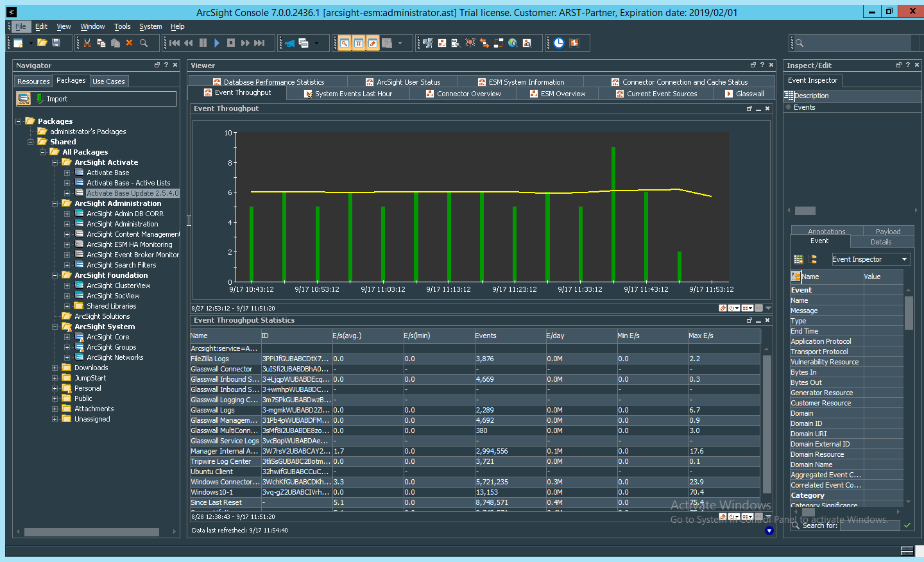Image resolution: width=924 pixels, height=562 pixels.
Task: Click the Save (floppy disk) toolbar icon
Action: (x=56, y=43)
